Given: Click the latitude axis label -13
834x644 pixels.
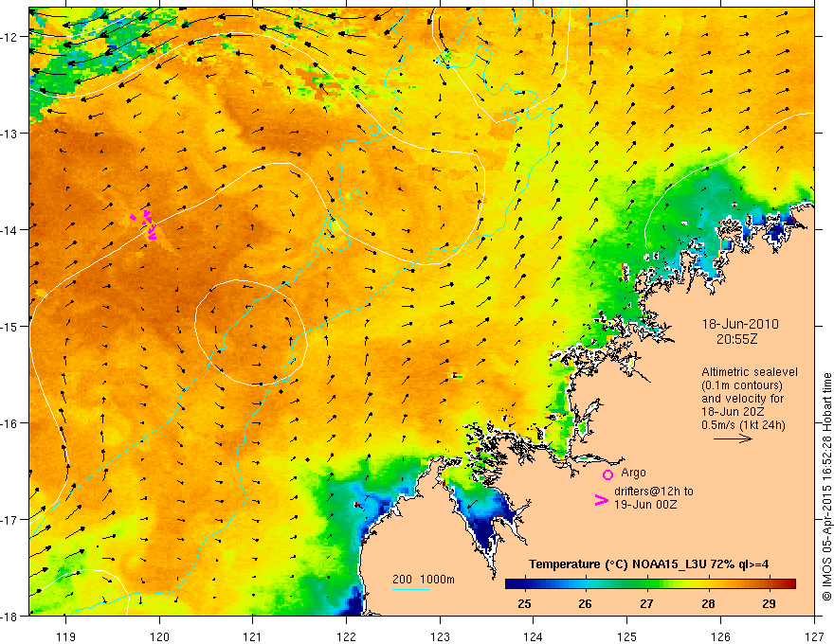Looking at the screenshot, I should point(9,134).
